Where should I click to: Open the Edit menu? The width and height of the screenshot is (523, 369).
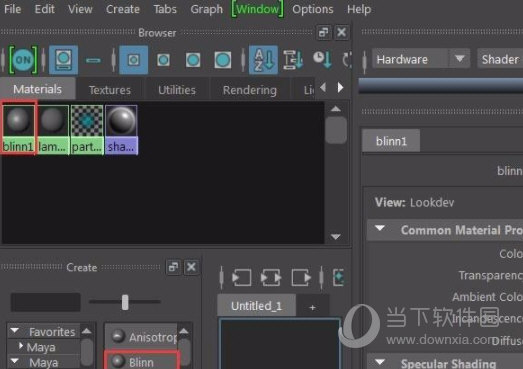click(44, 9)
